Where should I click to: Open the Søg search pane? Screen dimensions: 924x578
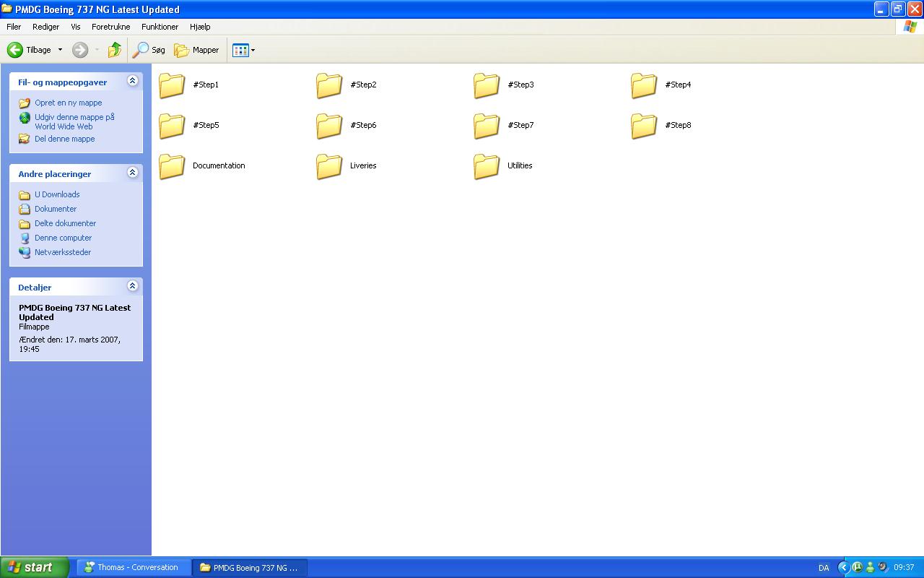(x=149, y=50)
